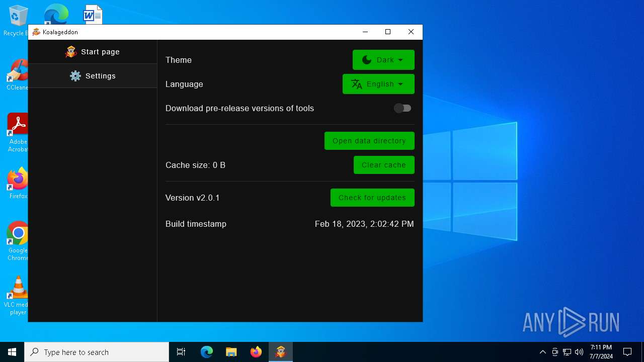The image size is (644, 362).
Task: Select the Settings sidebar tab
Action: click(93, 76)
